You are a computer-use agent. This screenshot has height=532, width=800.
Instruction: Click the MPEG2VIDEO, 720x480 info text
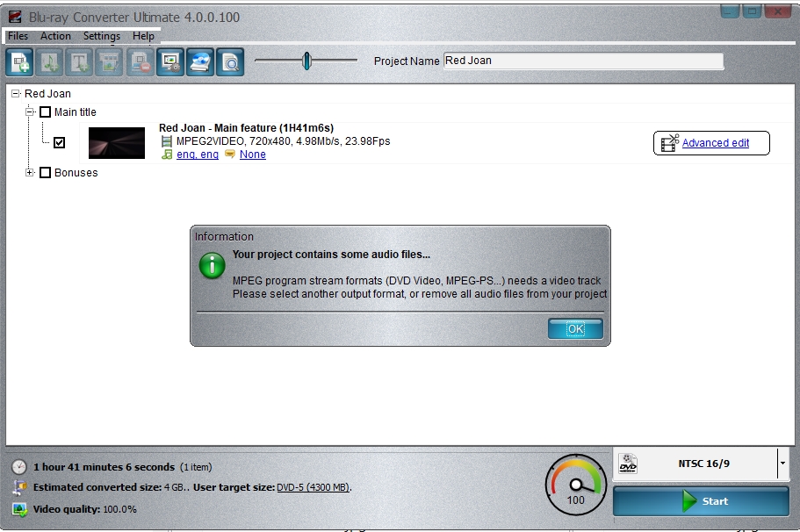click(283, 141)
